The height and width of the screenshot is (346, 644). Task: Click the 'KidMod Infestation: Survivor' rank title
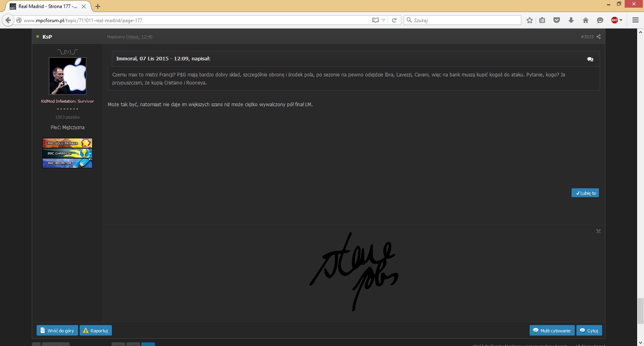tap(68, 101)
